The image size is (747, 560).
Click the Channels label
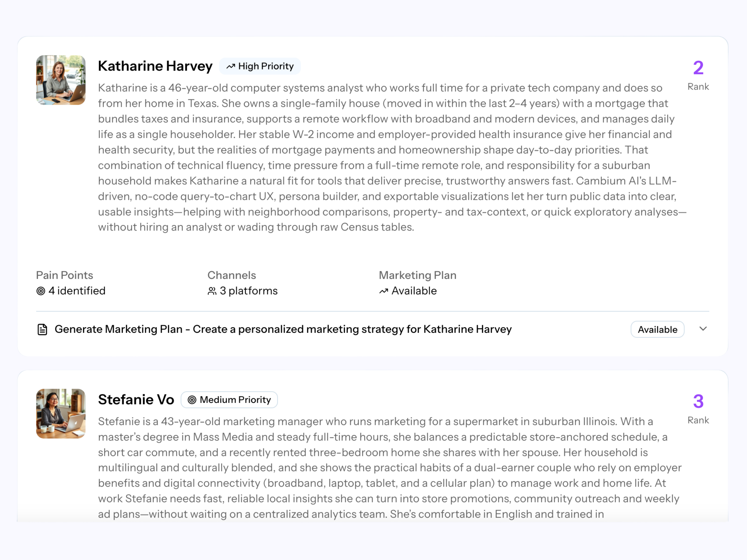click(x=232, y=275)
